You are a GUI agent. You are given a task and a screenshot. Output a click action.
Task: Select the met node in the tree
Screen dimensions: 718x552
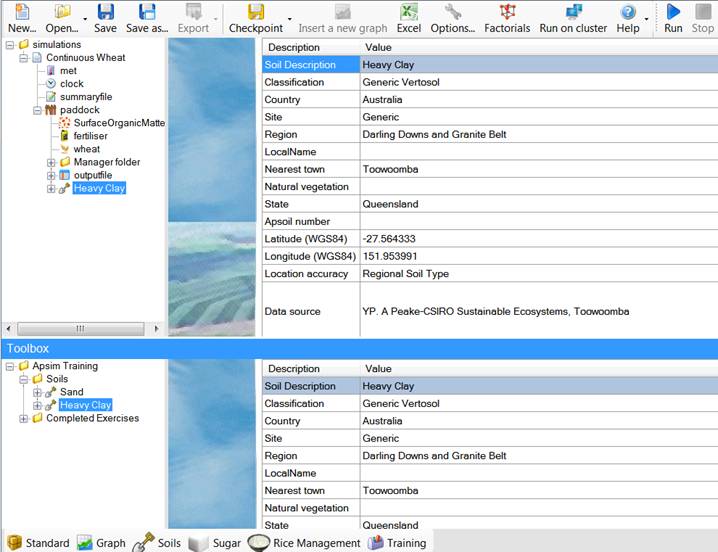(x=68, y=71)
